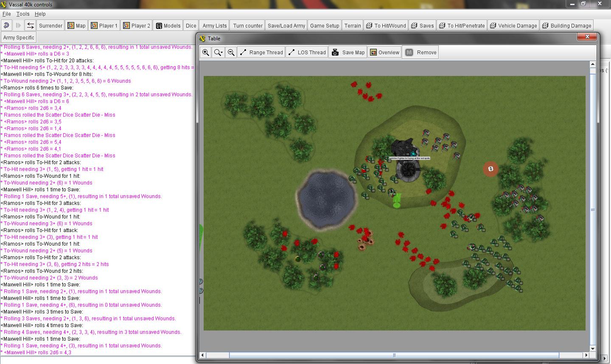Open the Terrain palette

coord(353,25)
